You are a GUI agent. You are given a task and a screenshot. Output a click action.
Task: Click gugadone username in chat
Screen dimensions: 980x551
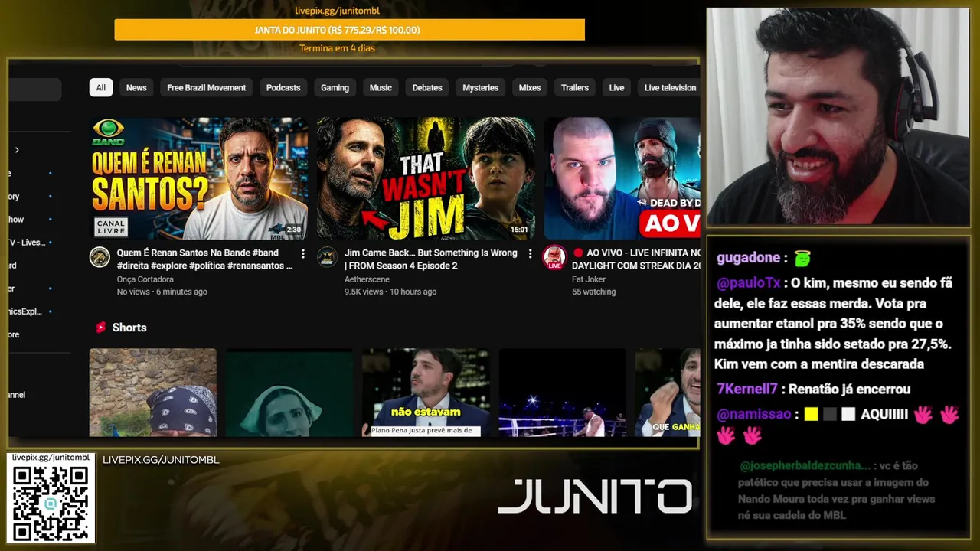748,258
